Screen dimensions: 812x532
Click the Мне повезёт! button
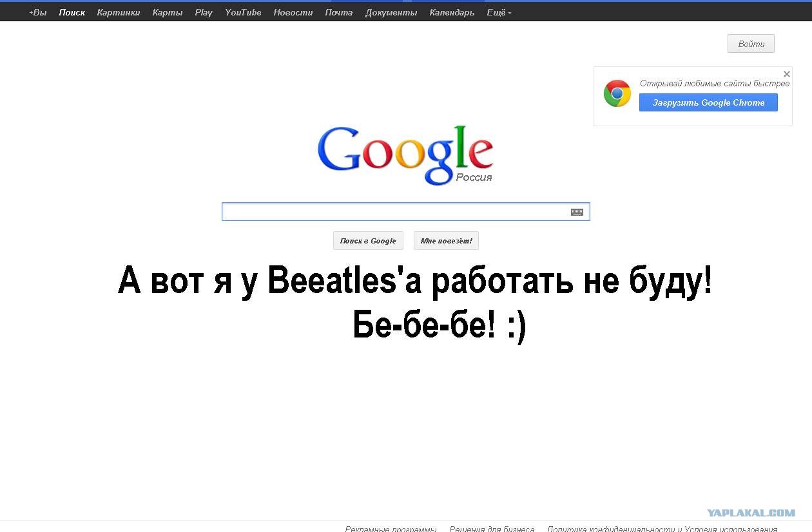(x=446, y=241)
